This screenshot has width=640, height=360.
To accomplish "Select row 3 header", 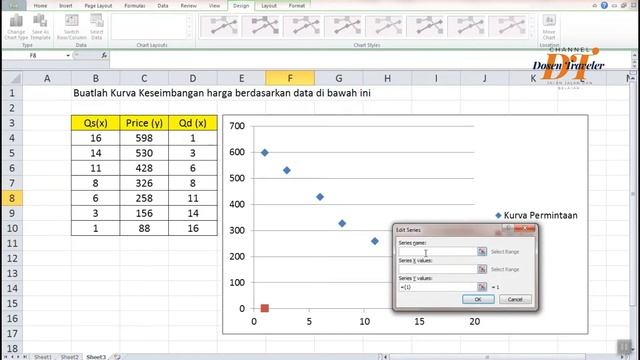I will point(12,123).
